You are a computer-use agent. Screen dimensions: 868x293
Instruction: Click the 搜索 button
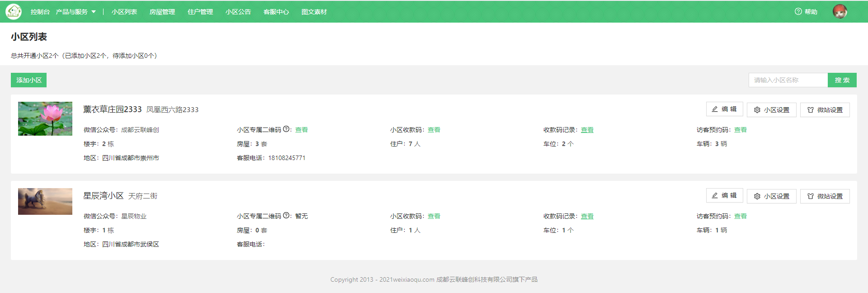842,80
